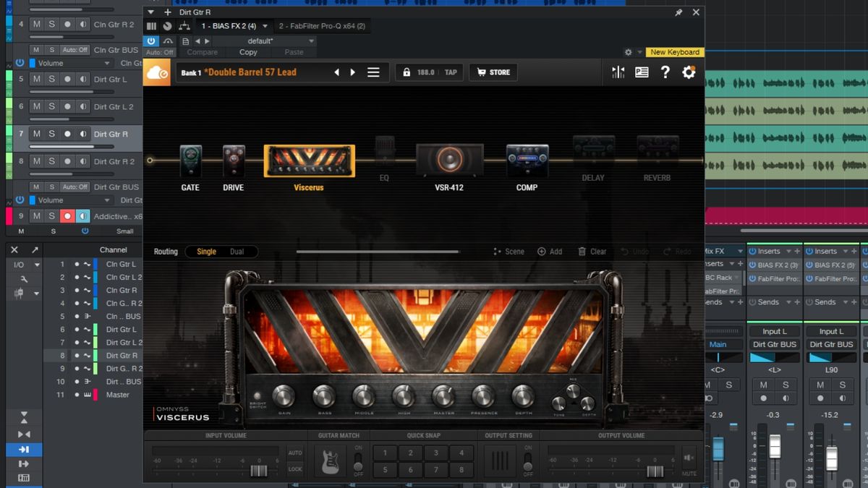The height and width of the screenshot is (488, 868).
Task: Open the mixer wrench settings icon
Action: click(x=24, y=278)
